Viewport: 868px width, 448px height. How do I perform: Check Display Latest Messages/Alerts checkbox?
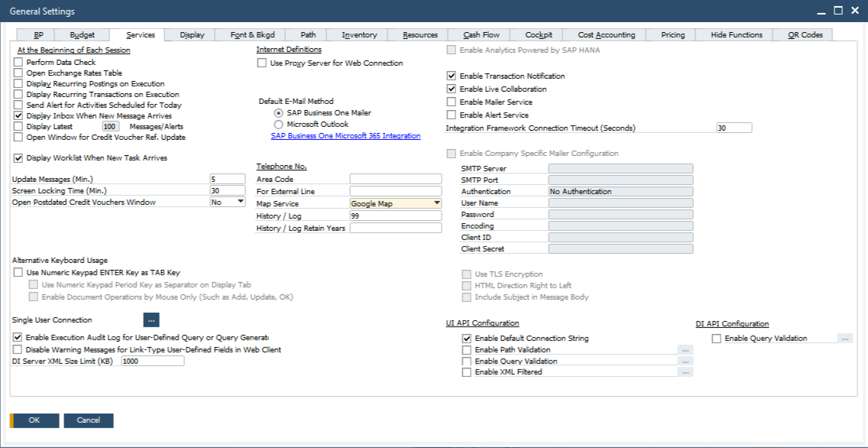click(18, 126)
